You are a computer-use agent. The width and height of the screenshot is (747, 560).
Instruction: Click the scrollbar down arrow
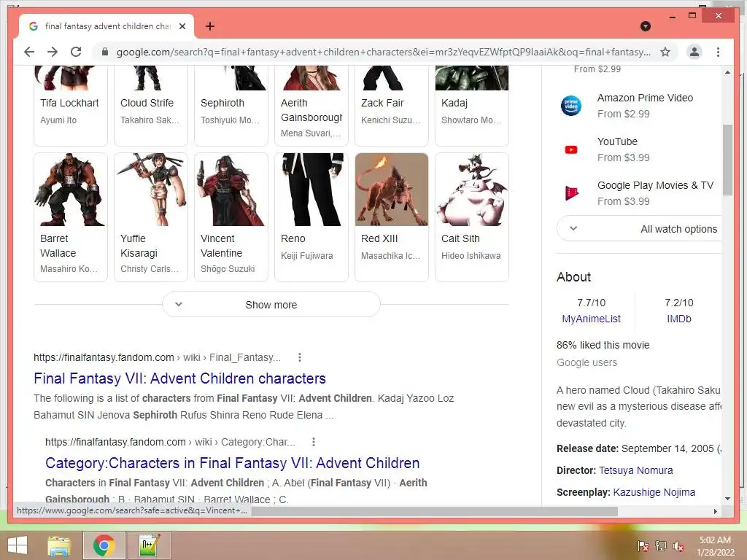[727, 499]
